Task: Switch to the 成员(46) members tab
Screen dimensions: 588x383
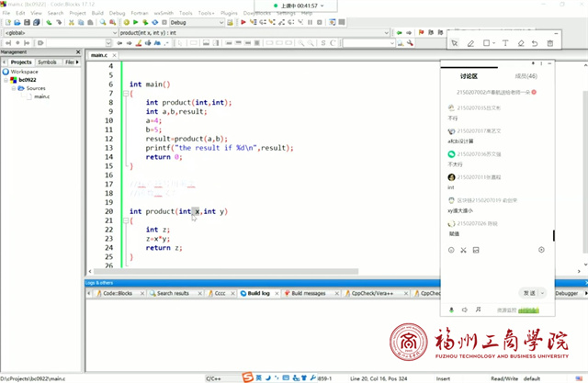Action: tap(526, 76)
